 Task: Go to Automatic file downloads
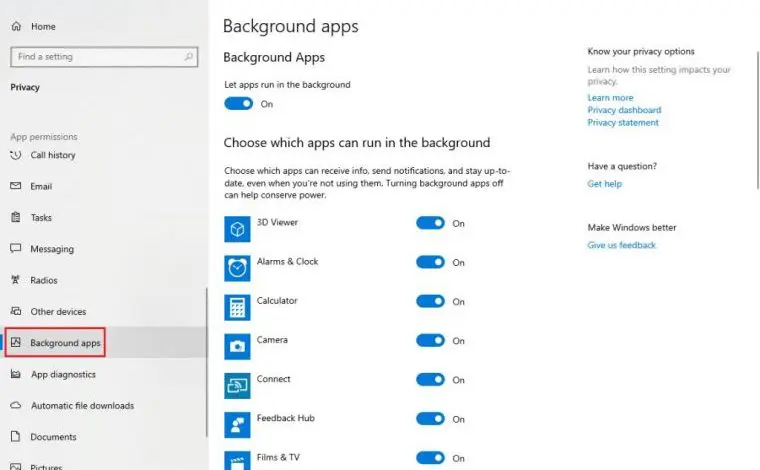[82, 406]
